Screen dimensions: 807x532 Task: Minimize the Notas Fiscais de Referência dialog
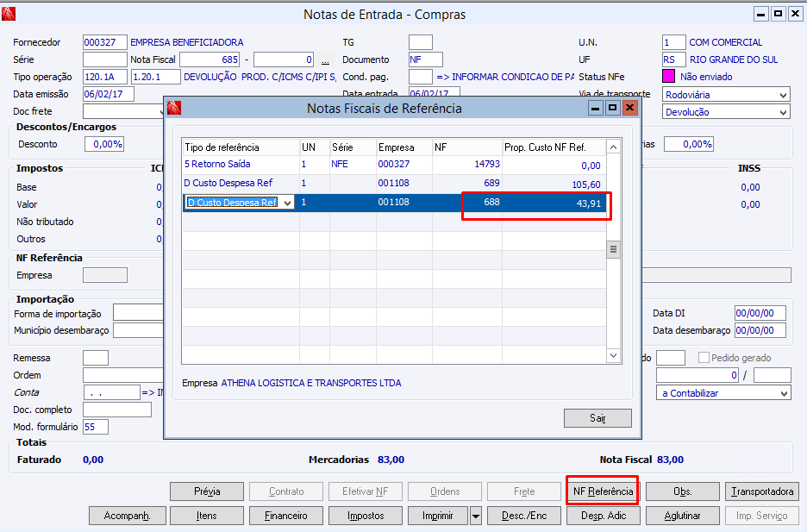click(x=596, y=108)
